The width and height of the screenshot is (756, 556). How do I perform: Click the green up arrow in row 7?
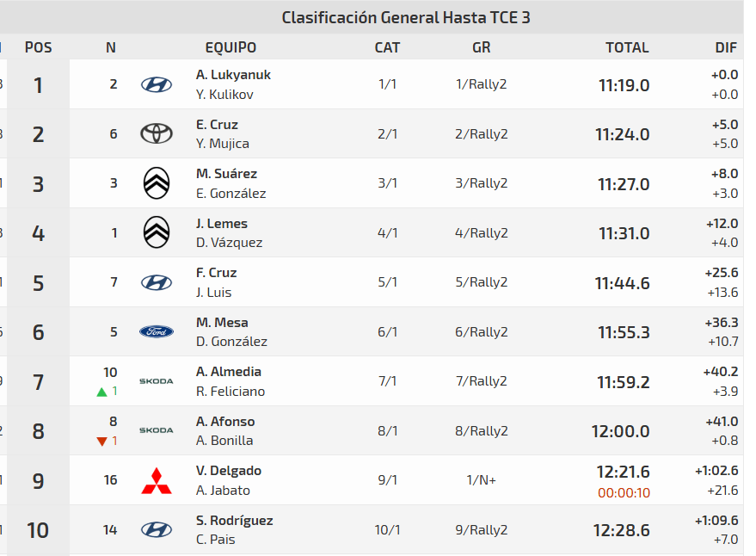[102, 392]
